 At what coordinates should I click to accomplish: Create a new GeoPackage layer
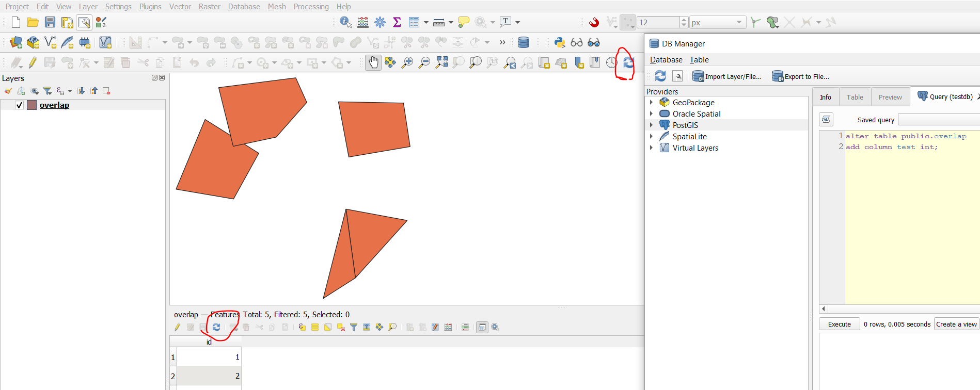click(33, 42)
